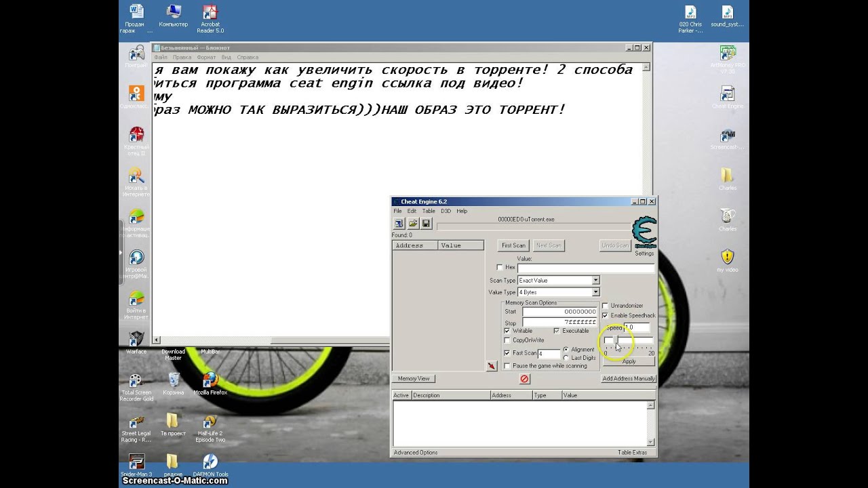
Task: Open the Help menu in Cheat Engine
Action: (462, 211)
